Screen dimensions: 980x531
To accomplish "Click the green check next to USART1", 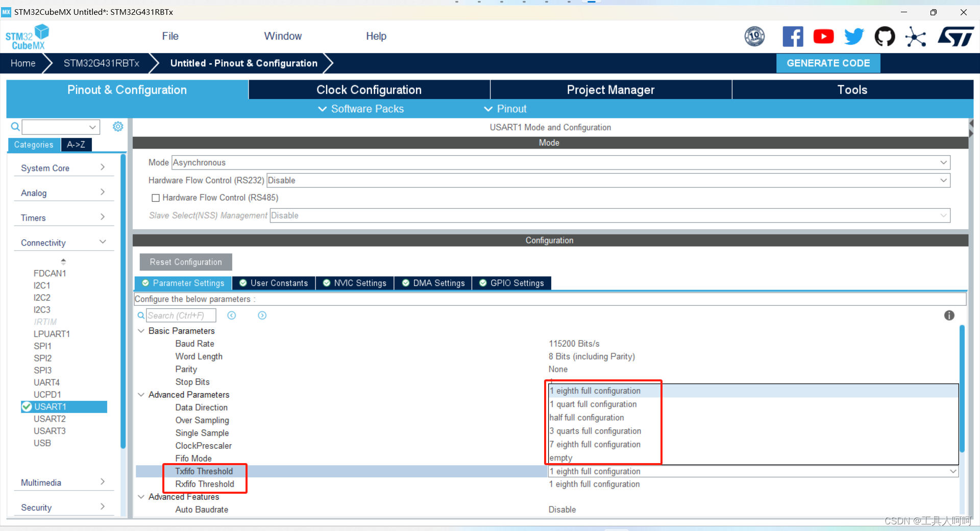I will (27, 406).
